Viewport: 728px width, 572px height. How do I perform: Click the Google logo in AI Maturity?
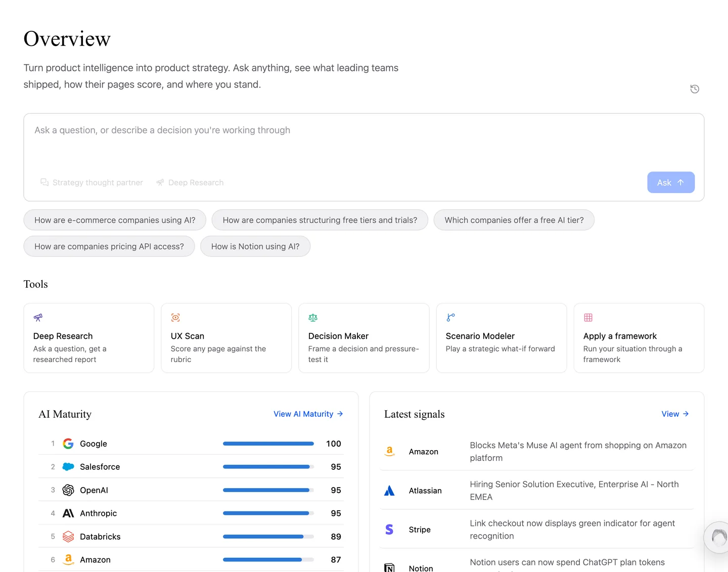pyautogui.click(x=68, y=444)
